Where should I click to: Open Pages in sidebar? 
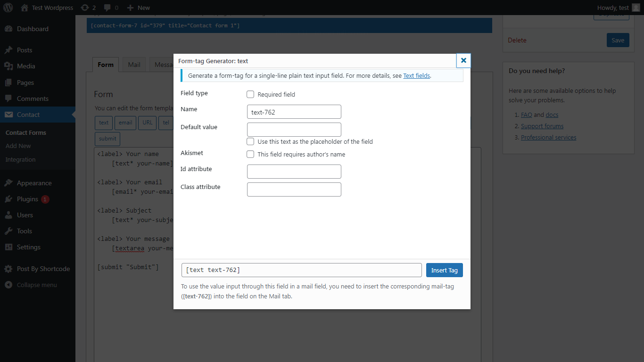(x=38, y=82)
